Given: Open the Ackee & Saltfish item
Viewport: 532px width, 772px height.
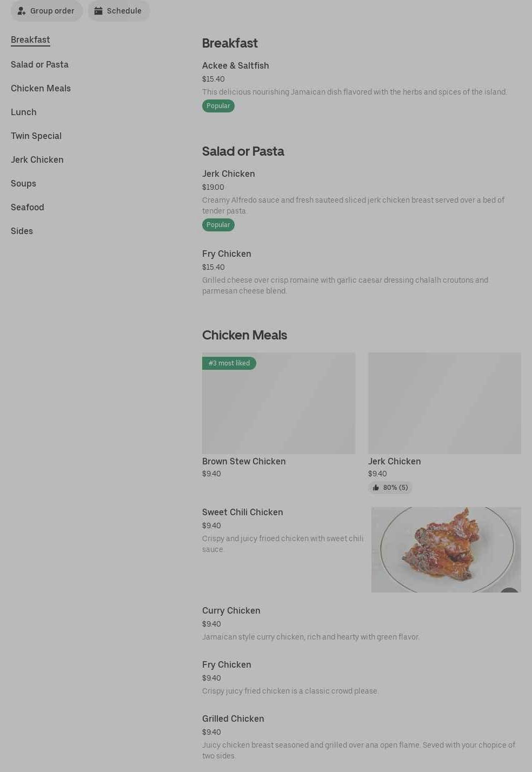Looking at the screenshot, I should (235, 66).
